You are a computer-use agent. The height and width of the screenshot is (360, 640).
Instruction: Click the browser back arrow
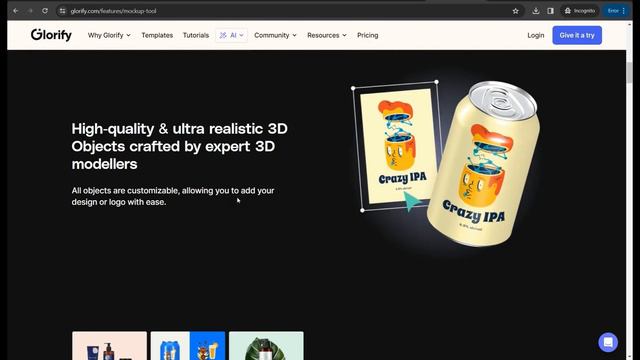(x=16, y=11)
